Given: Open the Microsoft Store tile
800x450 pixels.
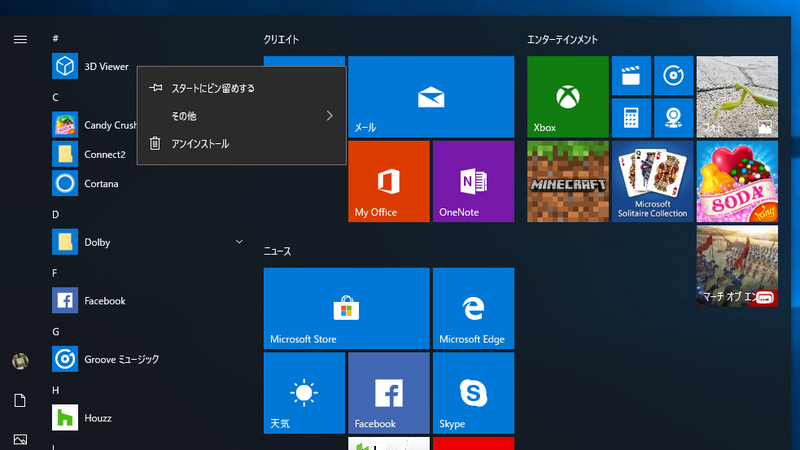Looking at the screenshot, I should pyautogui.click(x=346, y=308).
